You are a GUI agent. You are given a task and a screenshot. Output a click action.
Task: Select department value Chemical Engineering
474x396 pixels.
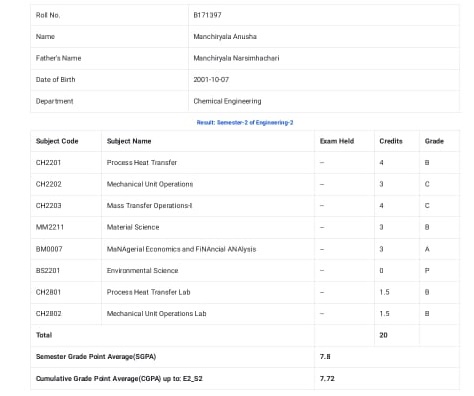click(x=227, y=101)
